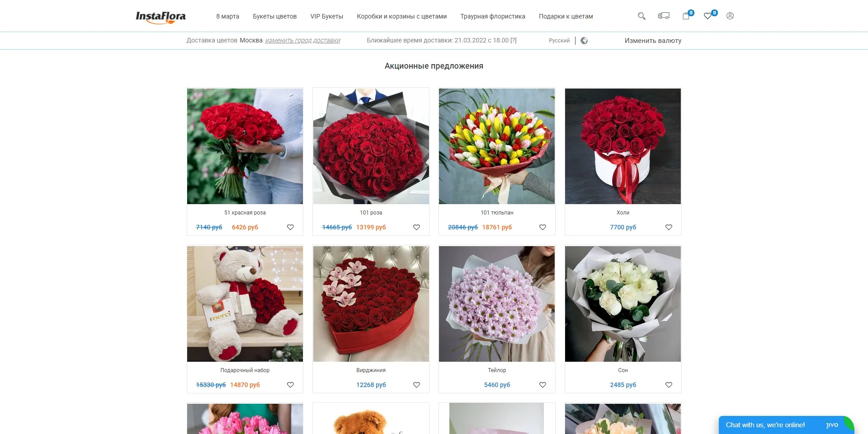Click the 2485 руб price
Screen dimensions: 868x434
623,385
